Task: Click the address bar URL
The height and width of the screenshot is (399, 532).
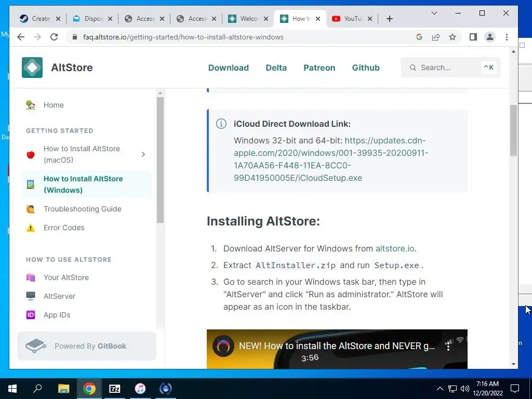Action: pos(183,37)
